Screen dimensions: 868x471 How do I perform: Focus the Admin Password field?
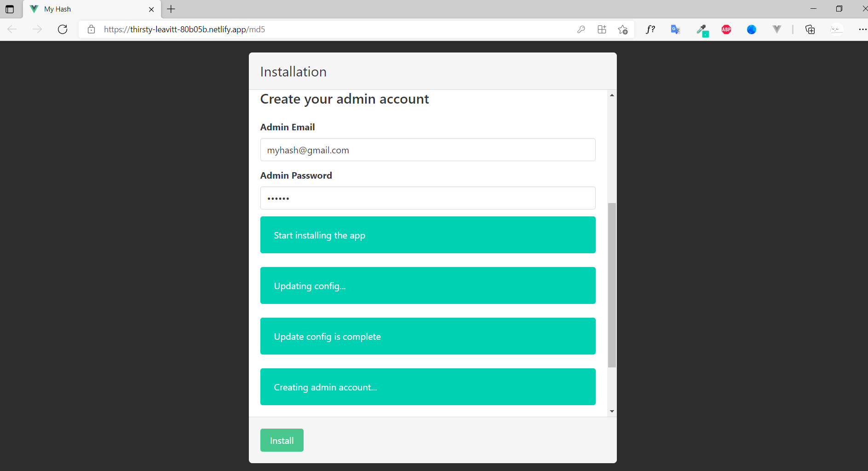pos(428,198)
